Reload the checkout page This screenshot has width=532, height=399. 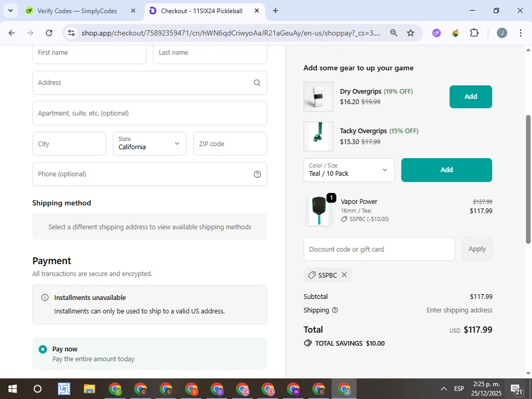[x=49, y=33]
